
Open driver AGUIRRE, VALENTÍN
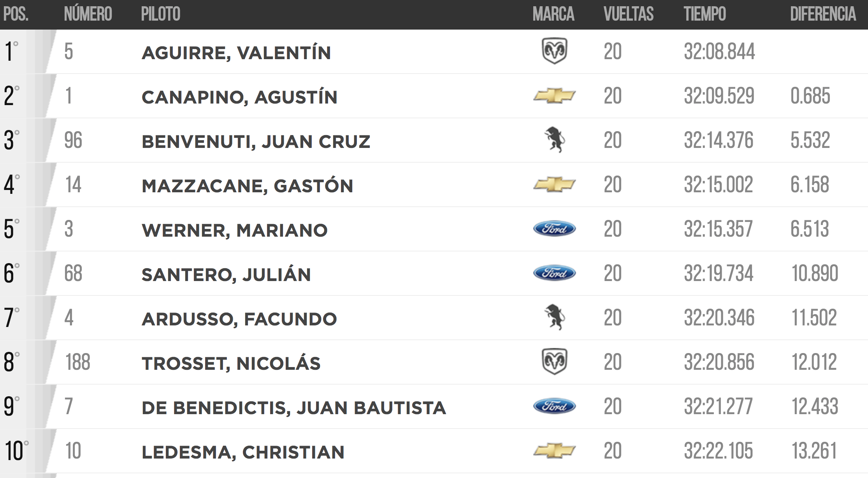[236, 52]
